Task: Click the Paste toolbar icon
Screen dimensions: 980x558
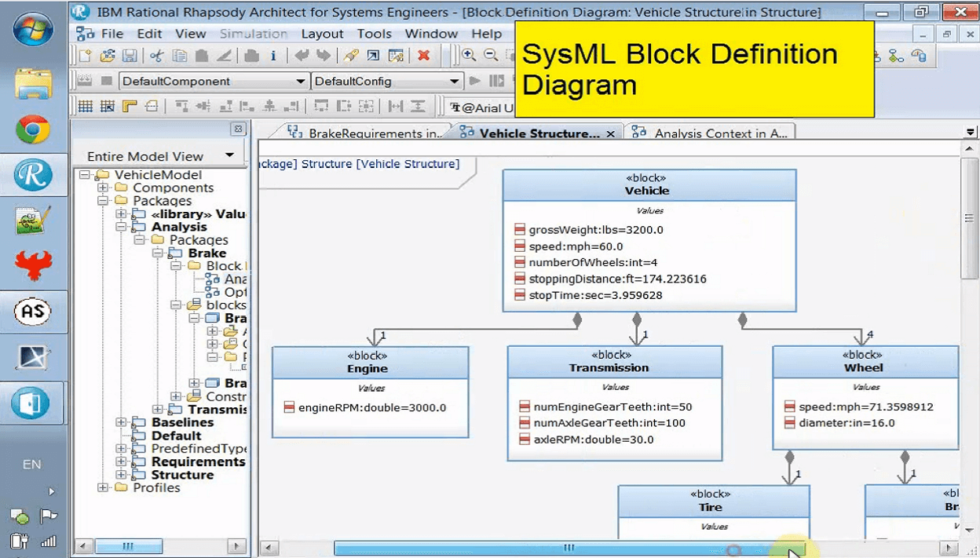Action: click(x=202, y=56)
